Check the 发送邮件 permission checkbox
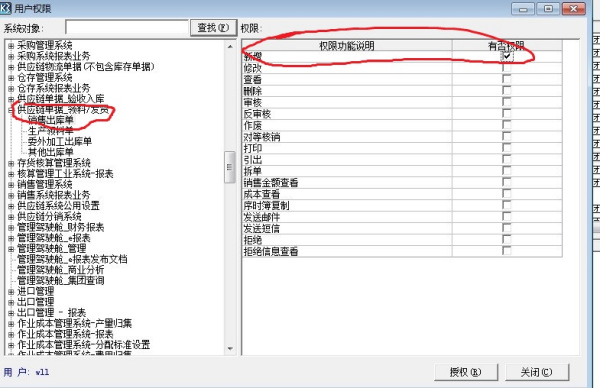This screenshot has height=388, width=600. click(x=507, y=217)
